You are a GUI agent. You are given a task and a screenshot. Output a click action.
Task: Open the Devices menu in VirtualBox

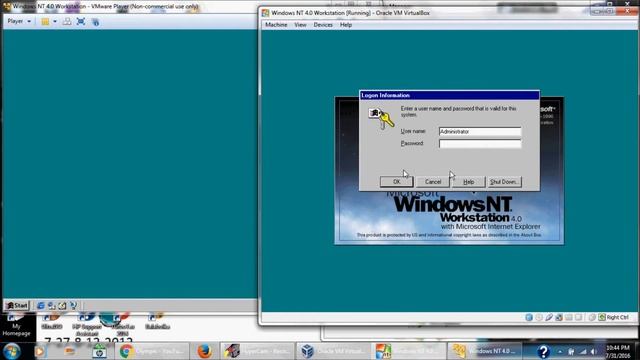point(323,25)
